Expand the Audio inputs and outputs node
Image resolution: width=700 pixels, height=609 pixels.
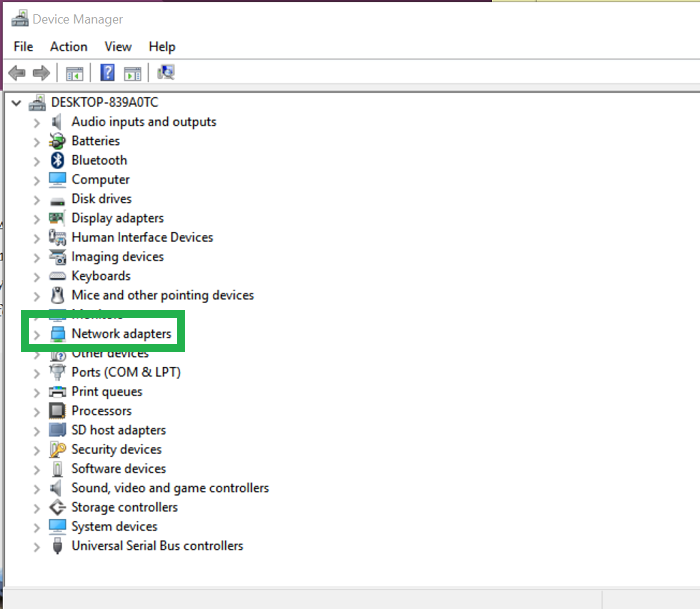37,123
